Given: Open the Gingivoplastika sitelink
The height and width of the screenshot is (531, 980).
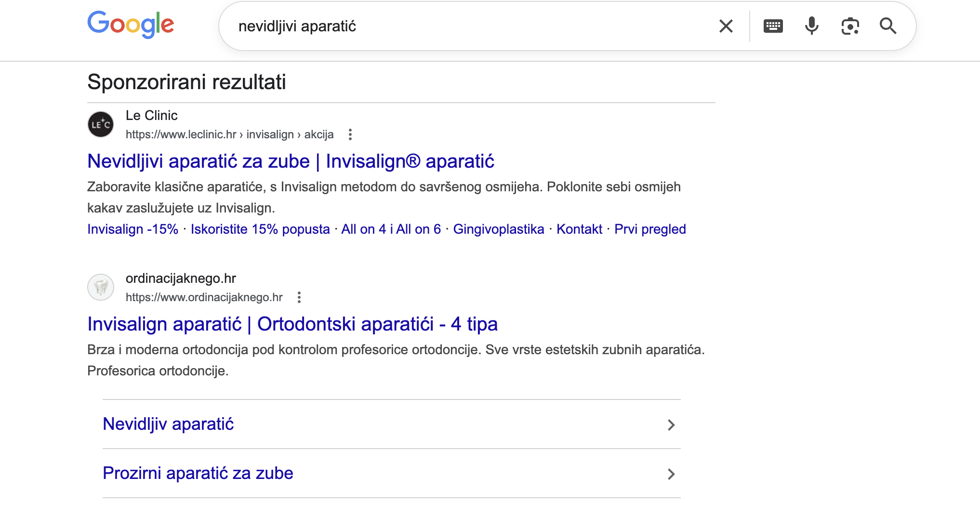Looking at the screenshot, I should pyautogui.click(x=498, y=229).
